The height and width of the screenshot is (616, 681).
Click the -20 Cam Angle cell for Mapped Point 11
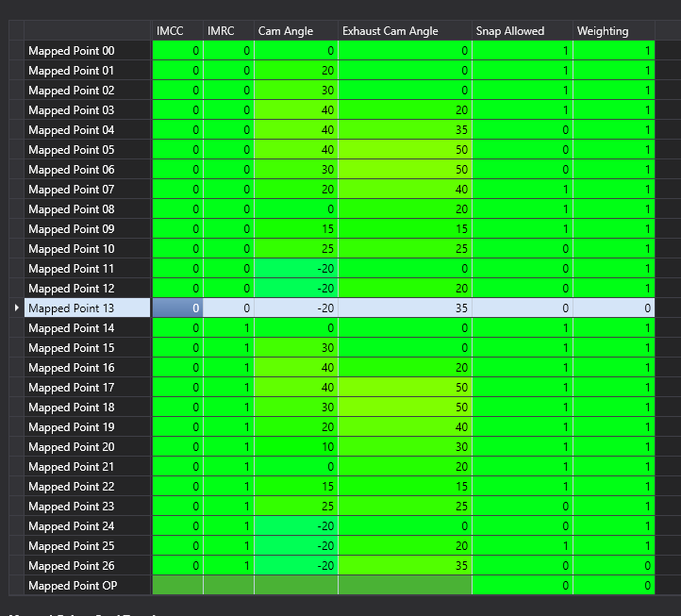click(296, 269)
